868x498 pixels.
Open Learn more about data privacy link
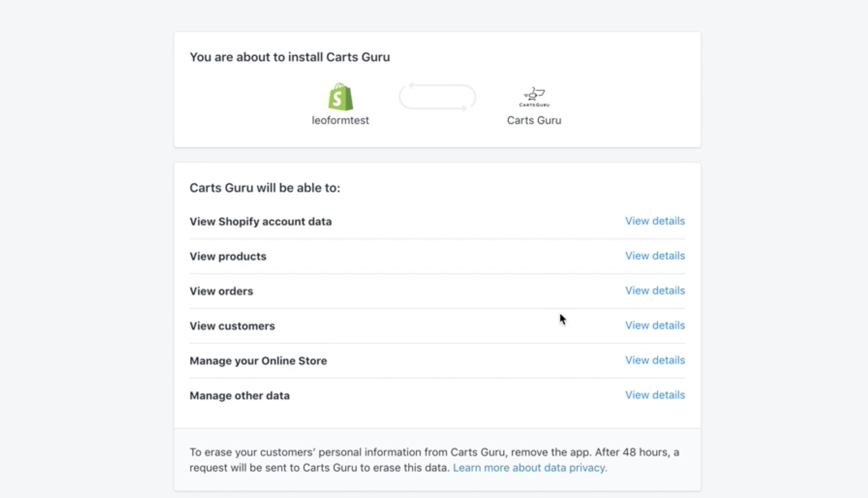click(x=530, y=467)
